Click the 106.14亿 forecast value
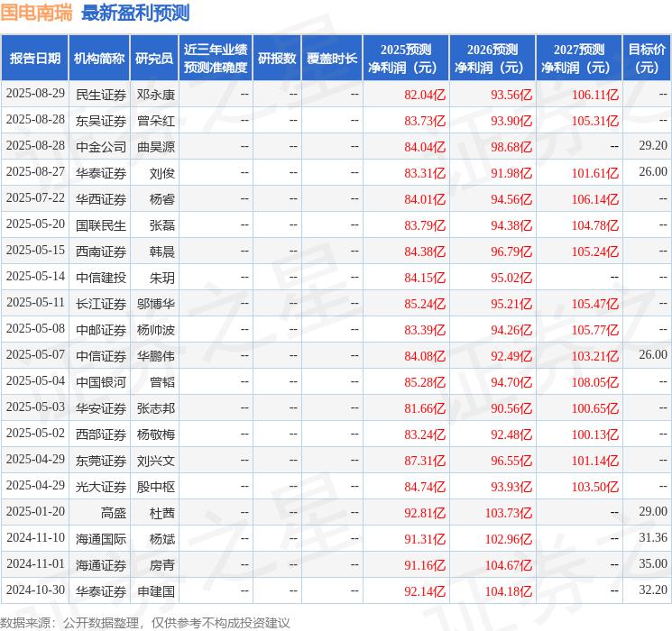The width and height of the screenshot is (672, 631). (595, 199)
